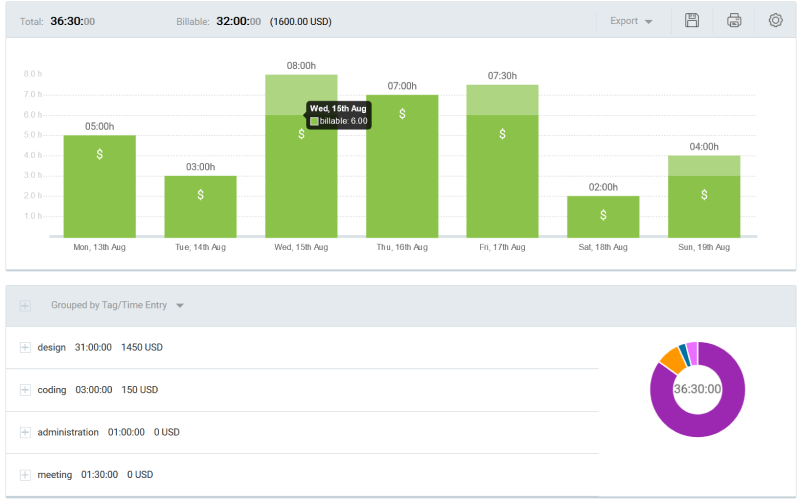Click the dollar icon on Friday's bar

coord(503,134)
